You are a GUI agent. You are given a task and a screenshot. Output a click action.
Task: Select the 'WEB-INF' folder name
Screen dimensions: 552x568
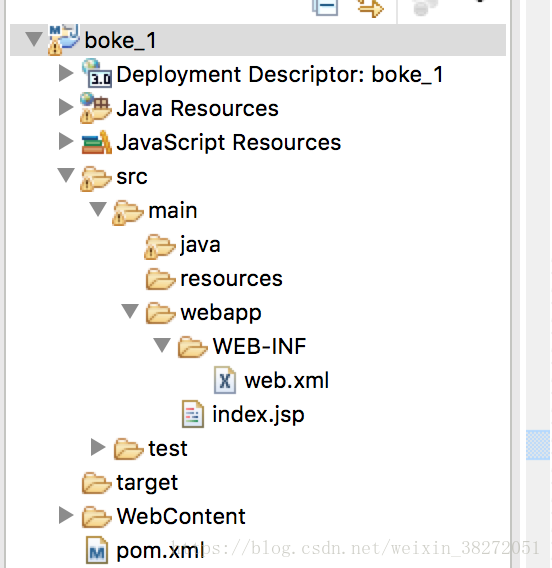point(259,346)
